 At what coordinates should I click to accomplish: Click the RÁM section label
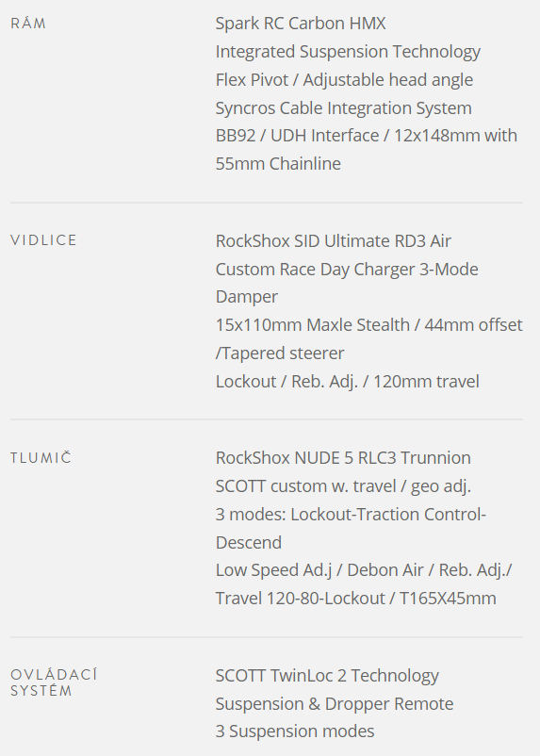pos(28,24)
